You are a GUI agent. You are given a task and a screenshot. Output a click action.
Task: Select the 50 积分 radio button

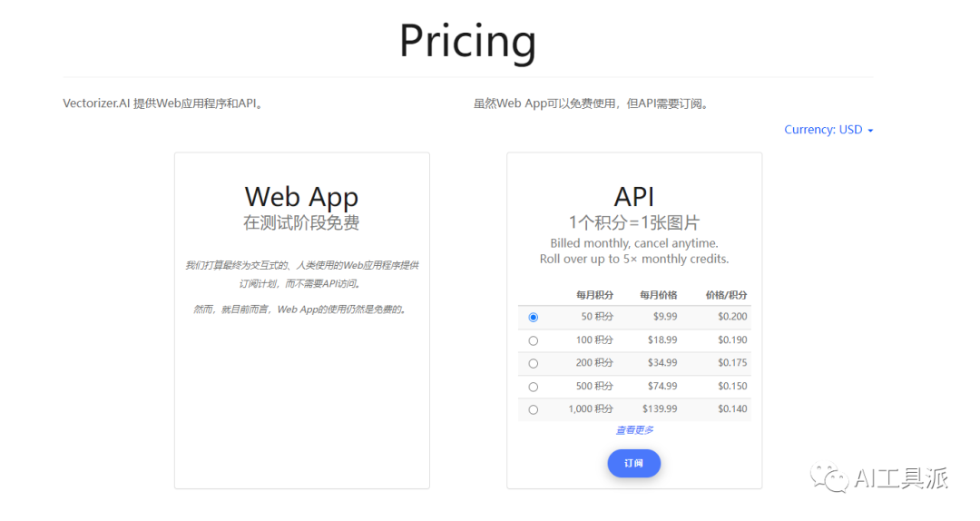[533, 317]
